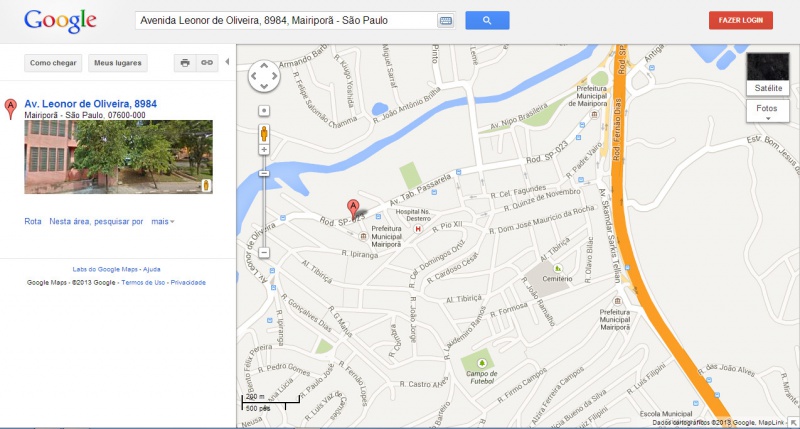Click the FAZER LOGIN button
This screenshot has height=429, width=800.
[740, 20]
